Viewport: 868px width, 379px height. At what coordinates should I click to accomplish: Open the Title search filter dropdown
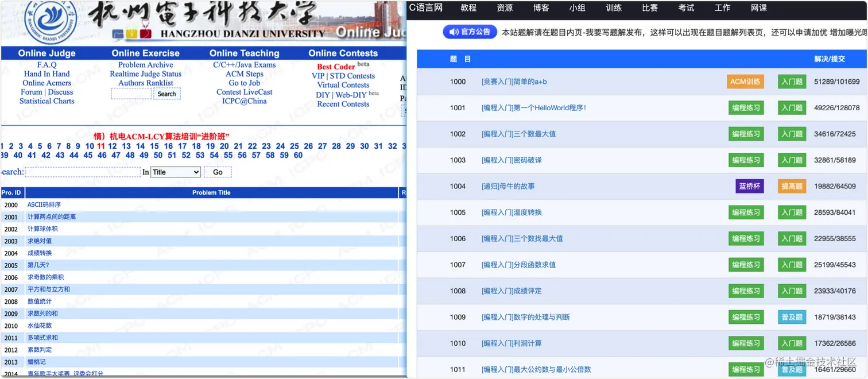tap(176, 172)
